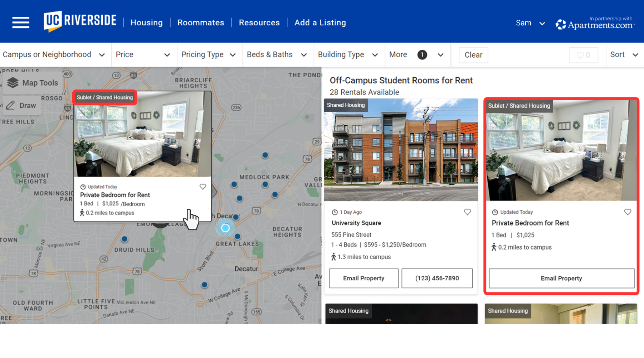Open the Price filter dropdown
This screenshot has width=644, height=358.
[x=143, y=54]
